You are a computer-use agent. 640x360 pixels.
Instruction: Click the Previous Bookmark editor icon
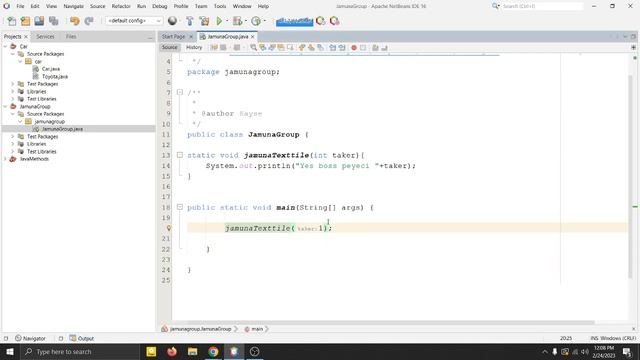[x=302, y=48]
